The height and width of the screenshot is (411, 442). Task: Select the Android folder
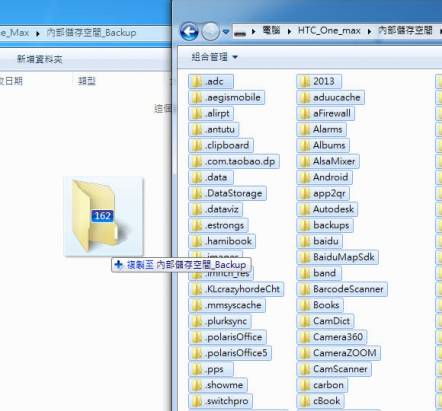click(324, 177)
